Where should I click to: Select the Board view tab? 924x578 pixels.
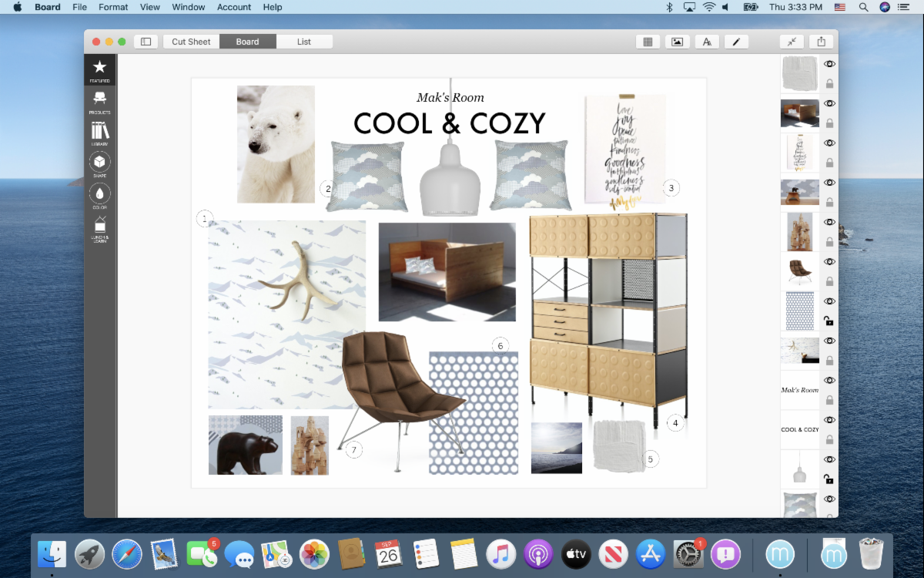[247, 42]
